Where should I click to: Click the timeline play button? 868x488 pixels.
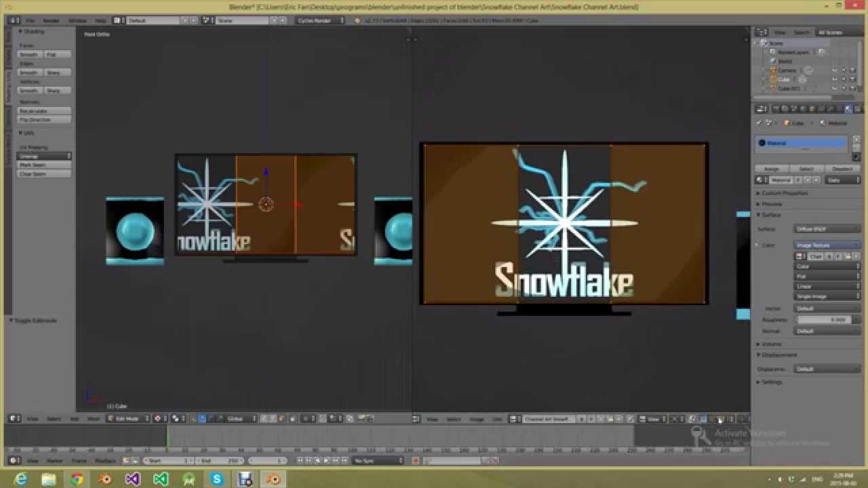[327, 461]
